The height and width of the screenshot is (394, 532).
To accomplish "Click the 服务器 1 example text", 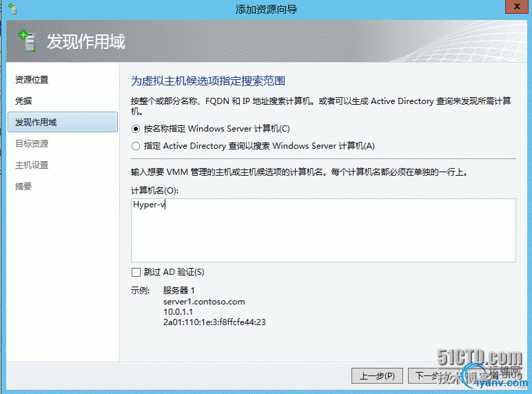I will click(x=178, y=290).
